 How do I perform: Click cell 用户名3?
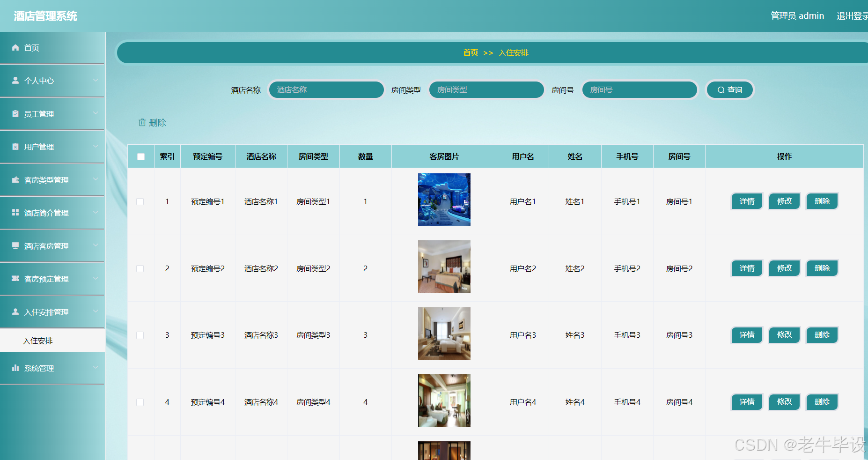523,335
